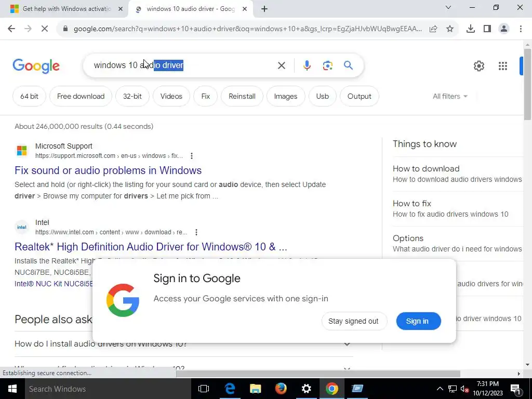Open Windows Start menu
Image resolution: width=532 pixels, height=399 pixels.
click(x=12, y=389)
